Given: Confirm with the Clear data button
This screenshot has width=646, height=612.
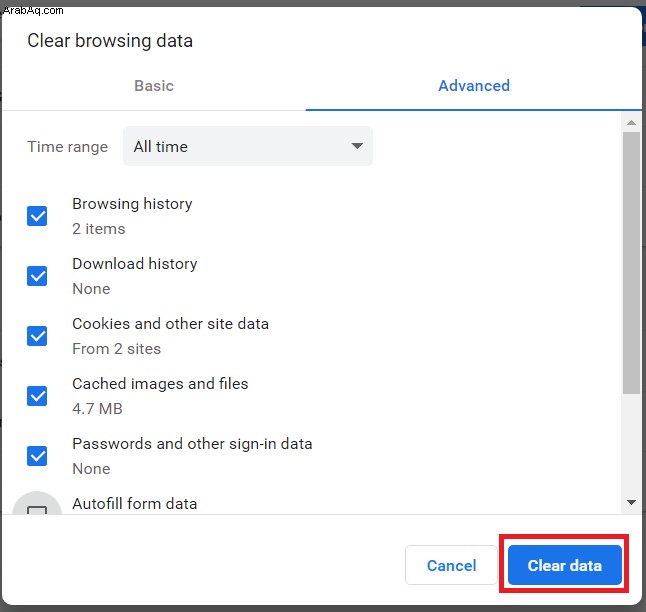Looking at the screenshot, I should point(564,565).
